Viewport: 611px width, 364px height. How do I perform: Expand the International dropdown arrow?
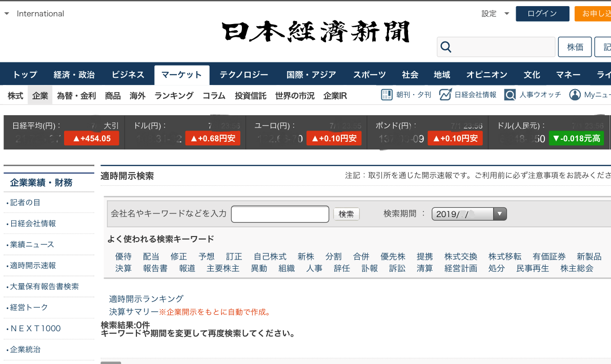(7, 14)
